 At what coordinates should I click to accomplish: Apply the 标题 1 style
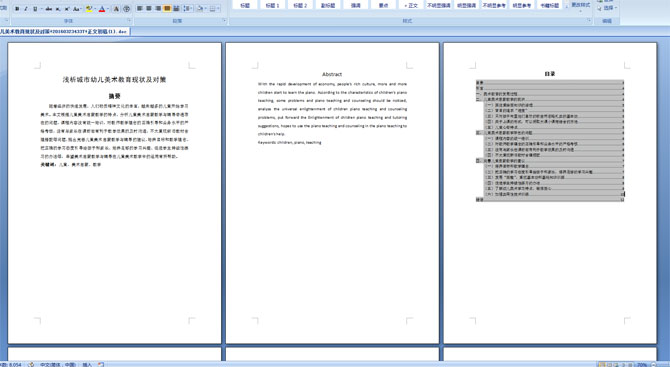(272, 5)
